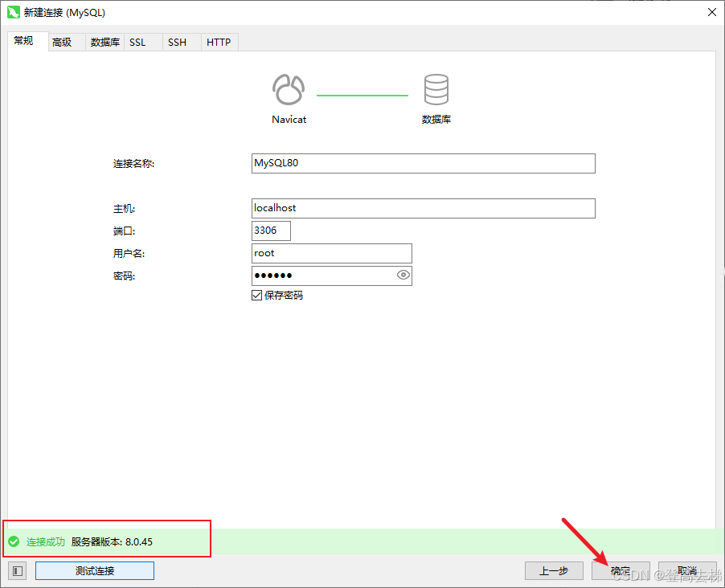725x588 pixels.
Task: Click the username field root
Action: tap(331, 253)
